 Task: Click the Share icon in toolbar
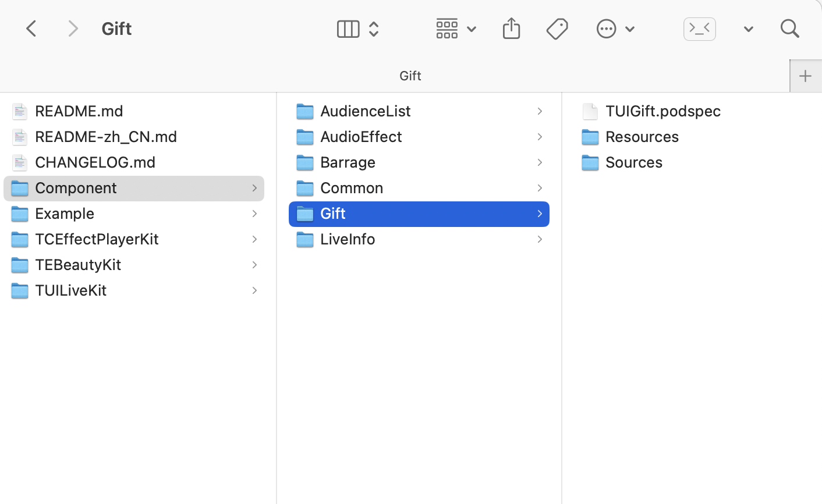(511, 29)
